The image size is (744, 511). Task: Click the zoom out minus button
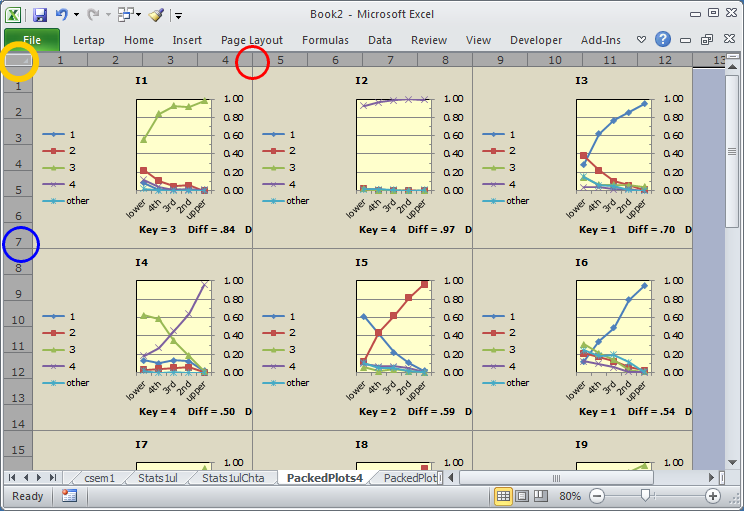tap(597, 496)
